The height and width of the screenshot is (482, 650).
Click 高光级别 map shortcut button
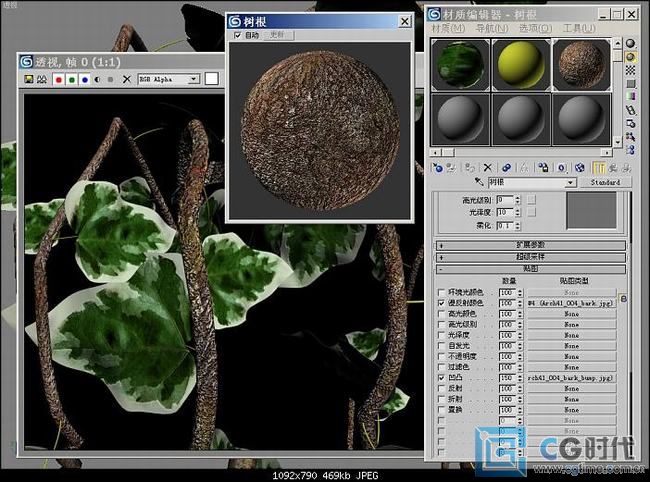(x=531, y=200)
